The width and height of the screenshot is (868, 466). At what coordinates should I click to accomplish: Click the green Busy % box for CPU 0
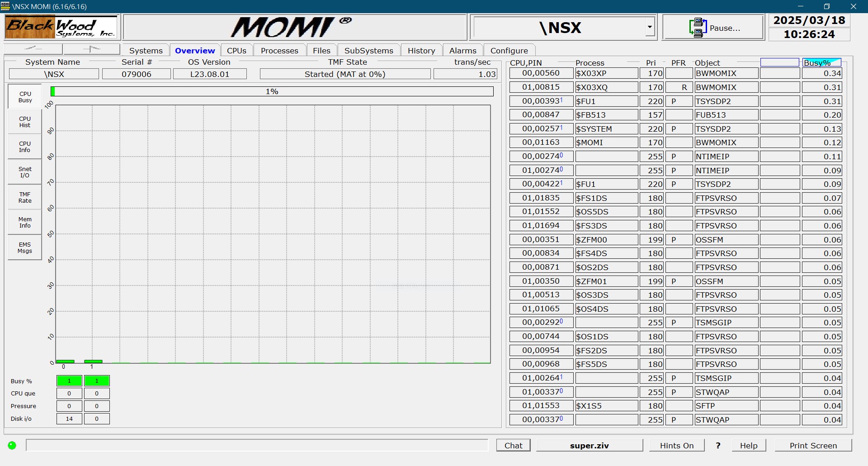(x=69, y=381)
